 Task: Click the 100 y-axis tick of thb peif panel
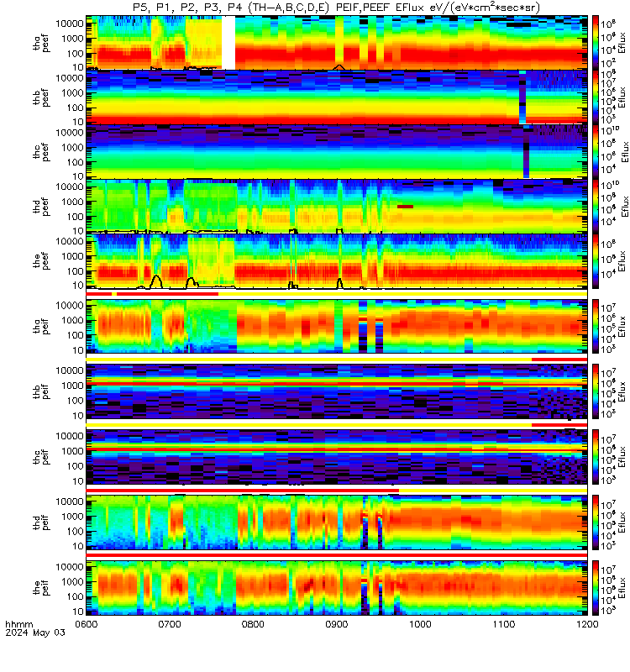pos(75,401)
